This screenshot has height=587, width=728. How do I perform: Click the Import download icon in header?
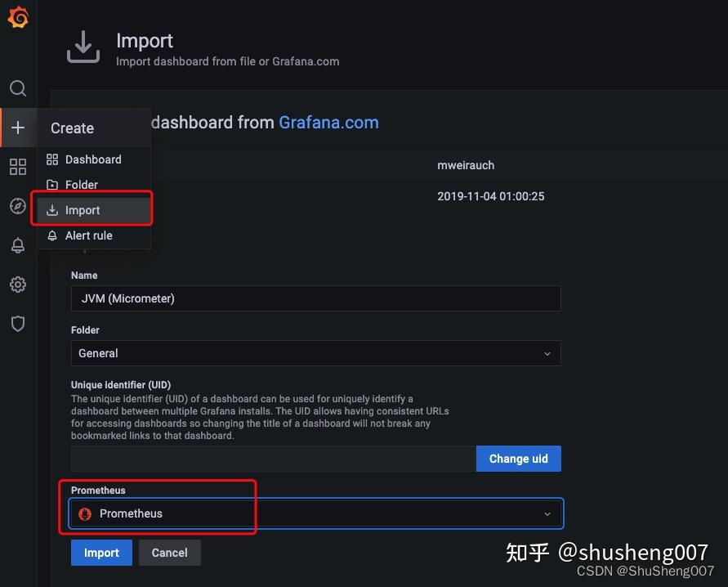pos(83,47)
